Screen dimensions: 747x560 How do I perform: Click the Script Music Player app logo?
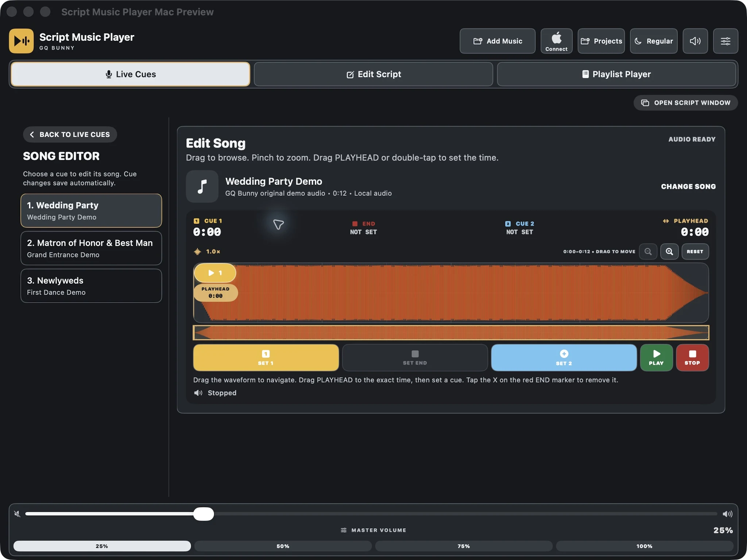coord(21,41)
